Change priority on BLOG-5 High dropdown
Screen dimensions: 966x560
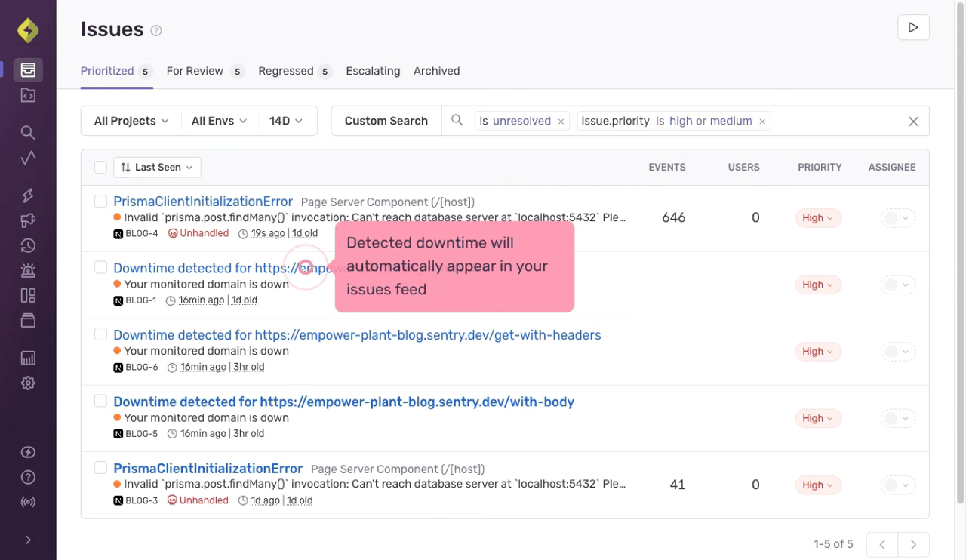pos(818,418)
